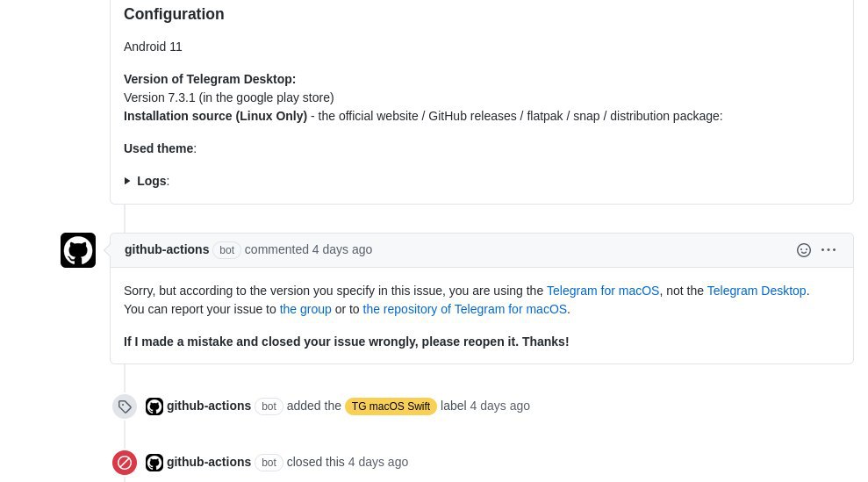Click 'commented 4 days ago' timestamp
This screenshot has width=868, height=482.
(308, 250)
